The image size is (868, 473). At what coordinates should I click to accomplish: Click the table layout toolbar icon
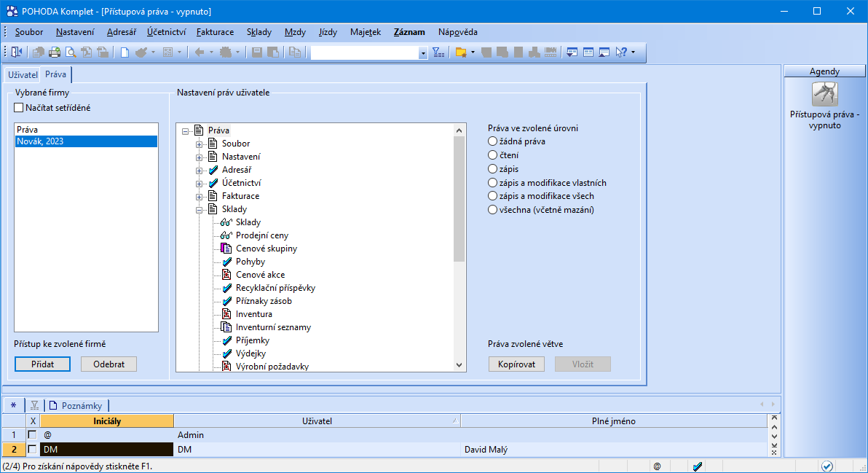pyautogui.click(x=588, y=52)
